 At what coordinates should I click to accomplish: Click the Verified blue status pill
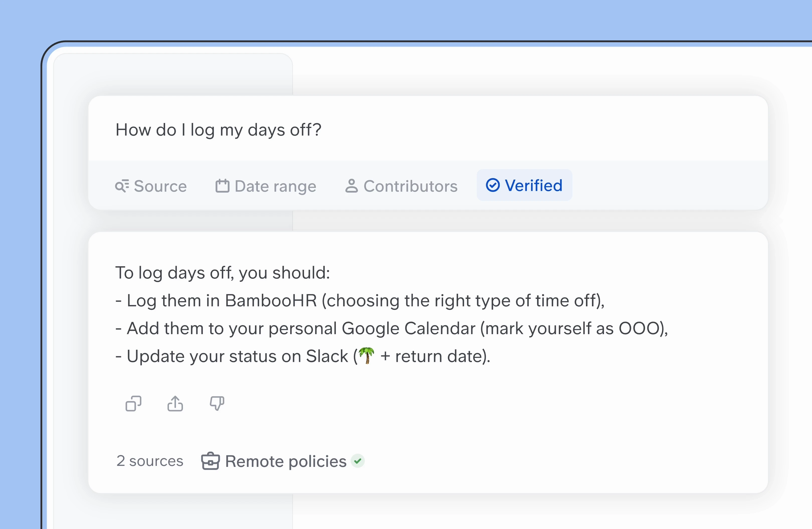[524, 185]
